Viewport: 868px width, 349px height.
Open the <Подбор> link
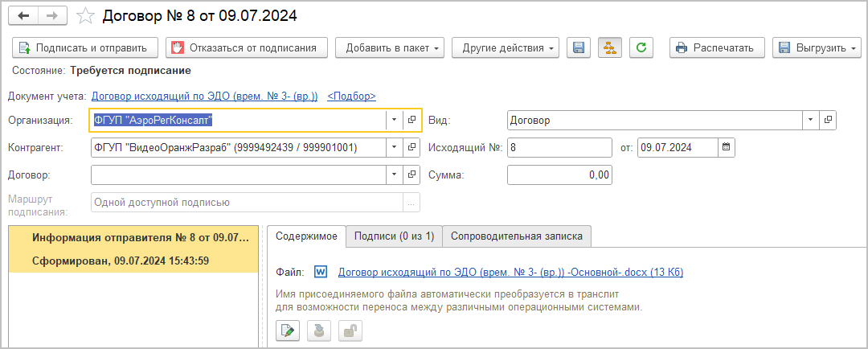tap(351, 96)
